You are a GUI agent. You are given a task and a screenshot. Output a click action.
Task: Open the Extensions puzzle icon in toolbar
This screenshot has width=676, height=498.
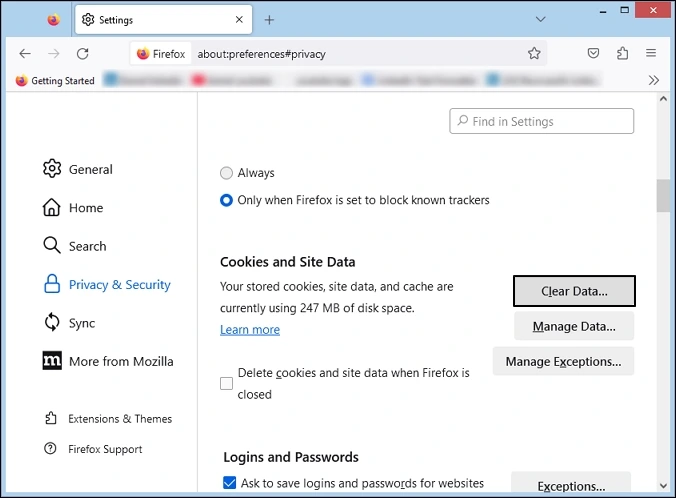coord(622,53)
